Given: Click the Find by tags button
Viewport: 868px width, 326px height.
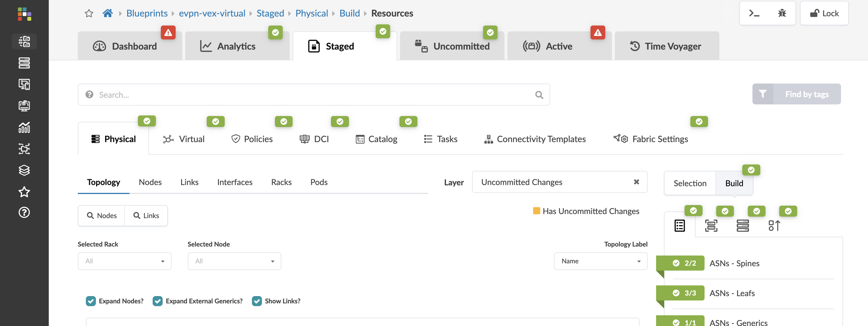Looking at the screenshot, I should [796, 94].
